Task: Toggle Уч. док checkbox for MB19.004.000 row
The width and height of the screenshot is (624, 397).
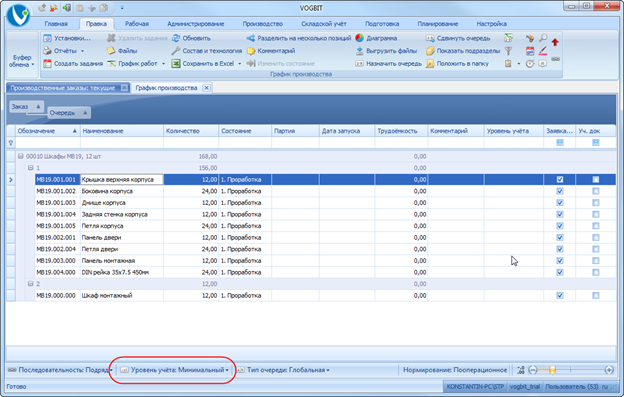Action: (596, 272)
